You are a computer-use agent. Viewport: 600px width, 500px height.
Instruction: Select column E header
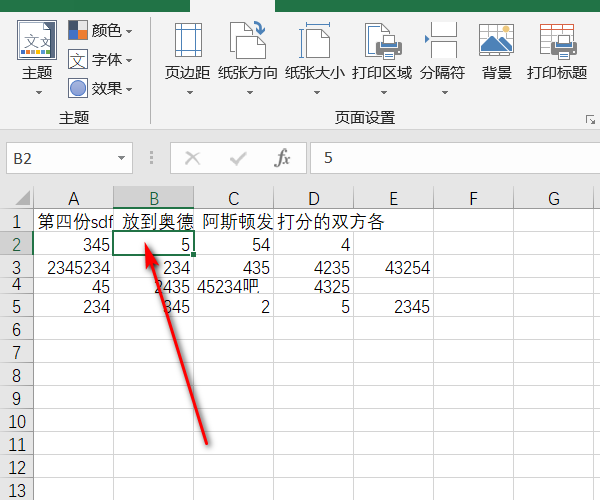pos(393,198)
